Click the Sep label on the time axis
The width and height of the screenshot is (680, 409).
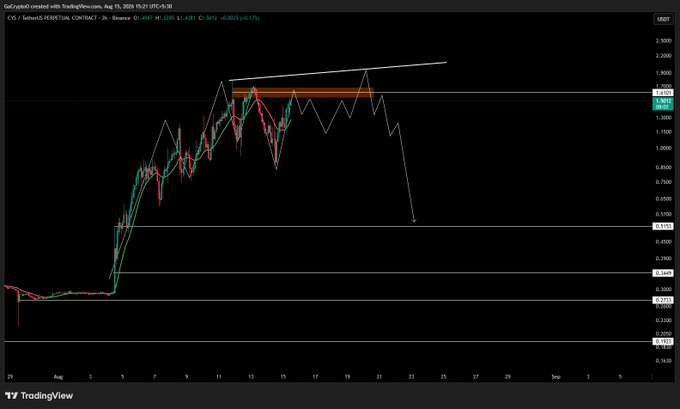click(556, 377)
